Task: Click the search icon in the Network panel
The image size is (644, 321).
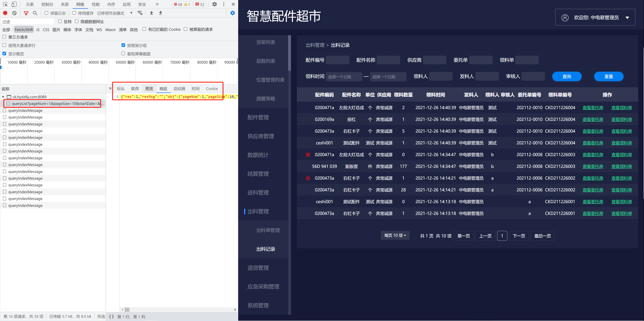Action: click(35, 13)
